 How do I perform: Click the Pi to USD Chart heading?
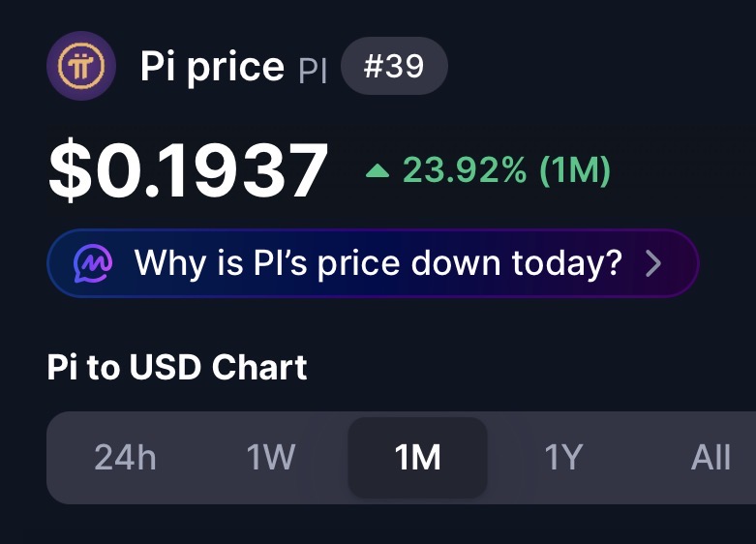point(177,367)
